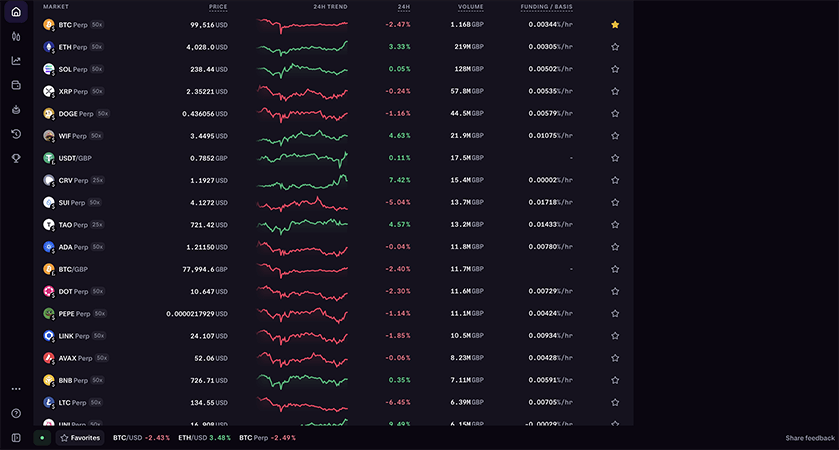Screen dimensions: 839x450
Task: Sort by the Volume column header
Action: click(470, 6)
